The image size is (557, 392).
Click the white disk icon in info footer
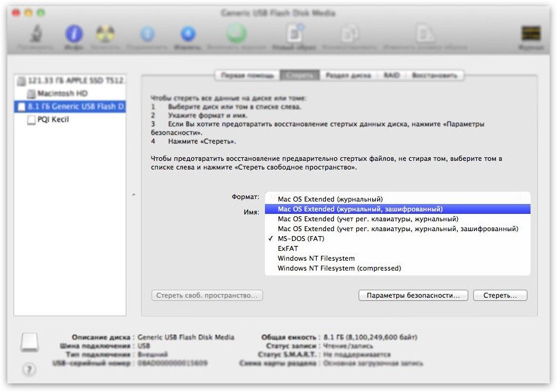click(30, 342)
